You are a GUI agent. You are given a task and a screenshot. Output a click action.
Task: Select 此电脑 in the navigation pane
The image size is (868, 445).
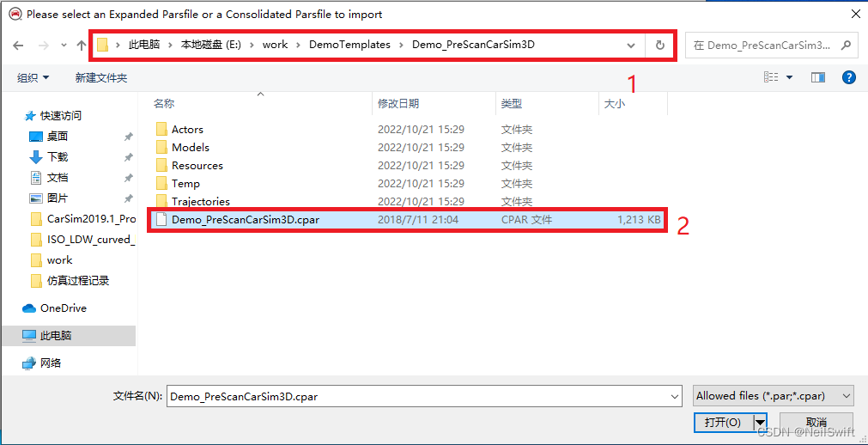[x=68, y=335]
